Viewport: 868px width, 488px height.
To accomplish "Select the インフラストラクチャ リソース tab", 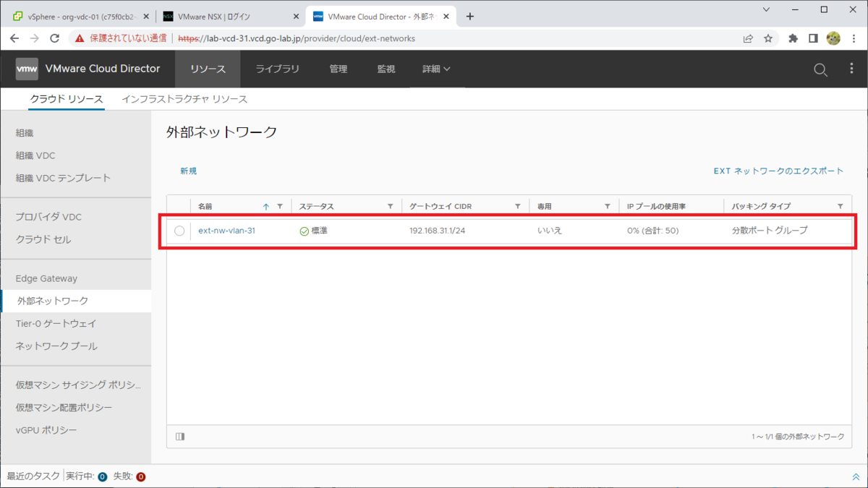I will 184,99.
